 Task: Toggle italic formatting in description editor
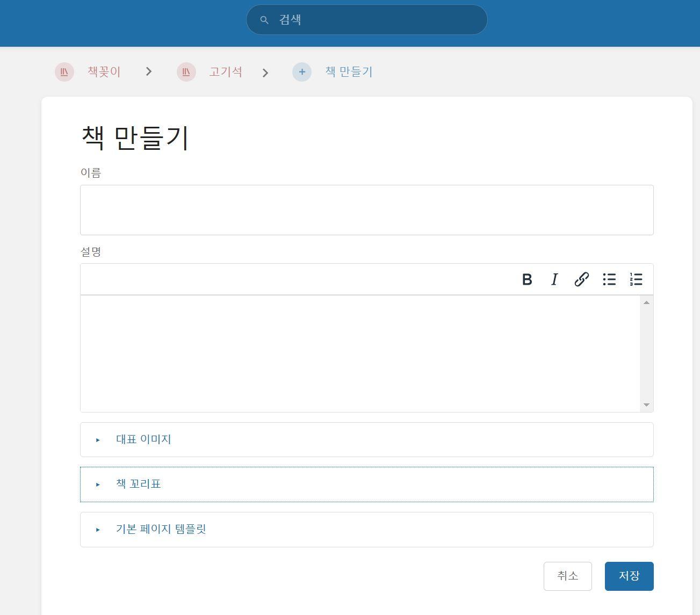coord(554,279)
